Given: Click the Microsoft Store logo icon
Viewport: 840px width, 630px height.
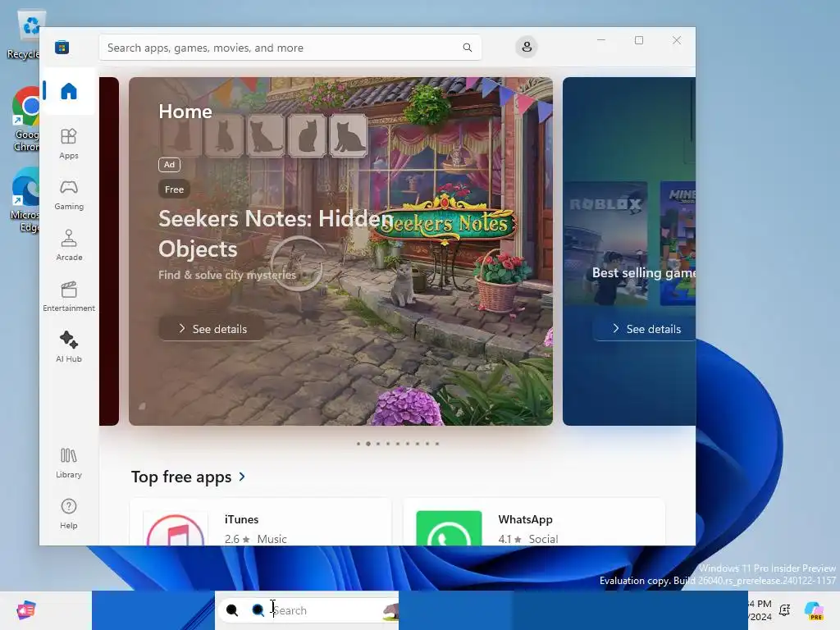Looking at the screenshot, I should coord(62,47).
